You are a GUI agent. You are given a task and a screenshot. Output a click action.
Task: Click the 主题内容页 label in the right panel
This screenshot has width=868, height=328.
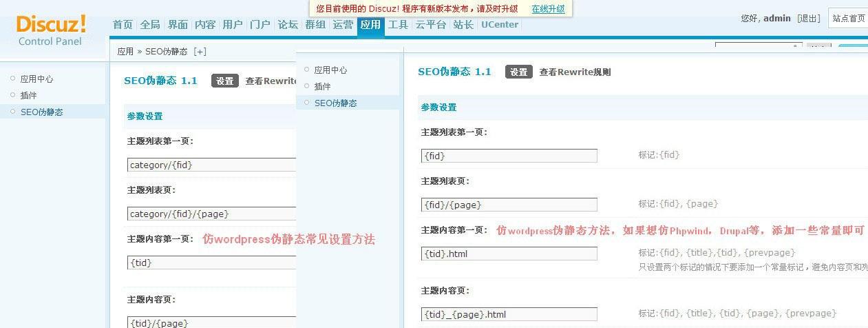click(445, 291)
